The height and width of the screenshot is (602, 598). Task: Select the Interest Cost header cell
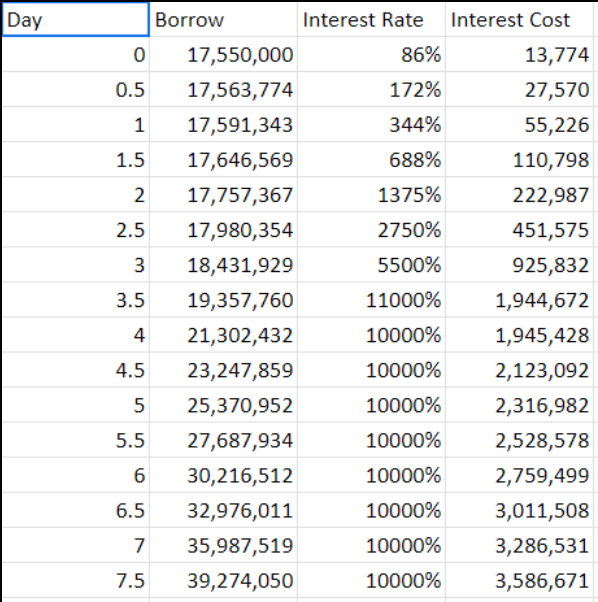click(519, 20)
